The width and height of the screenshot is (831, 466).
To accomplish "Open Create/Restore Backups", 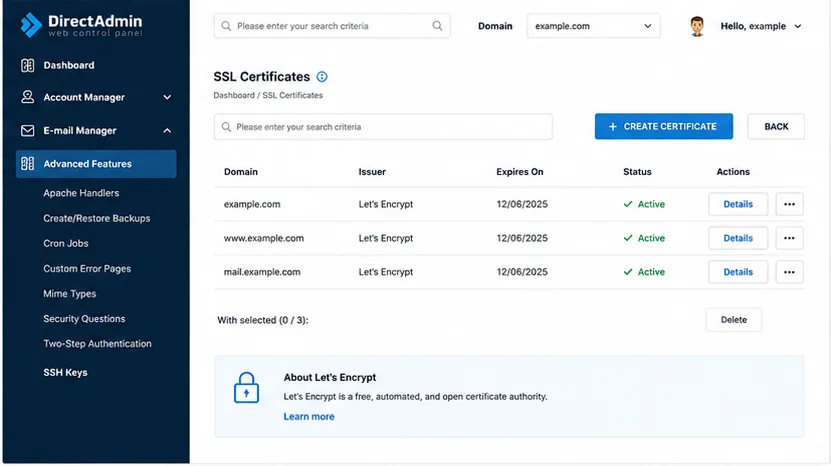I will click(x=96, y=218).
